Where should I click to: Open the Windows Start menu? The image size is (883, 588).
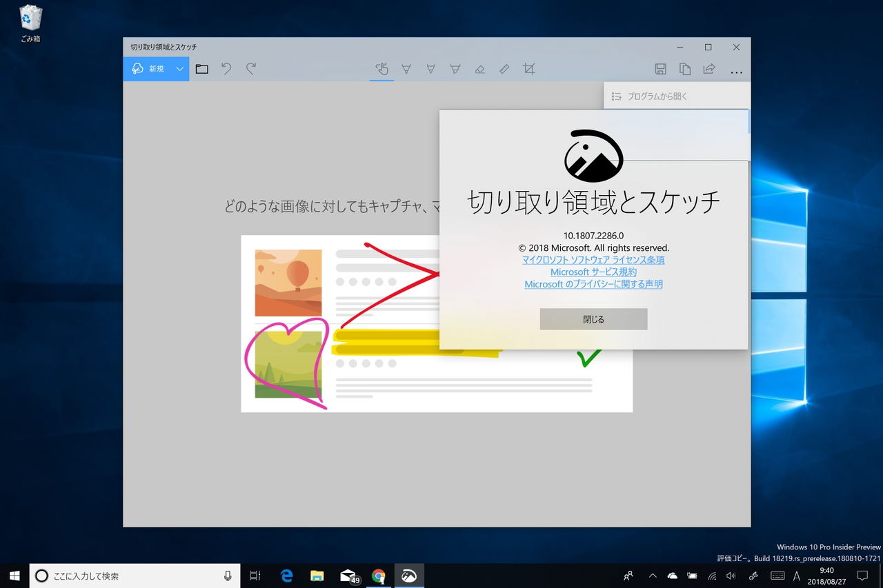click(14, 576)
